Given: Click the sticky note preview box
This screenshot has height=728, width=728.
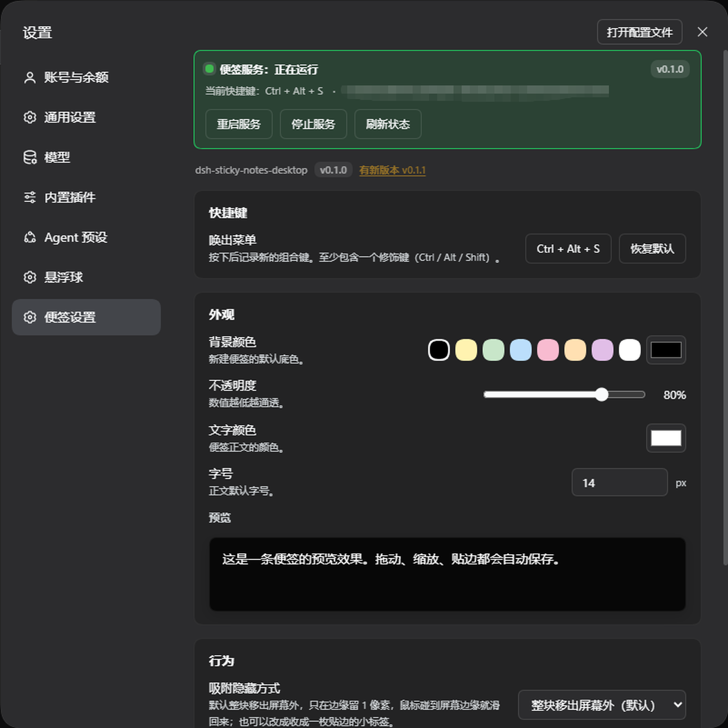Looking at the screenshot, I should click(x=447, y=574).
